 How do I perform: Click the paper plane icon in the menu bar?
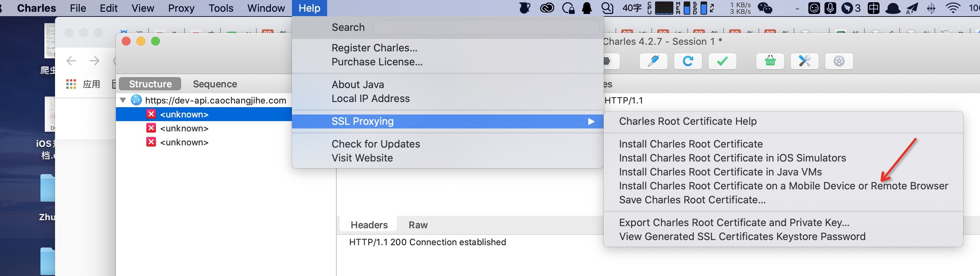912,8
